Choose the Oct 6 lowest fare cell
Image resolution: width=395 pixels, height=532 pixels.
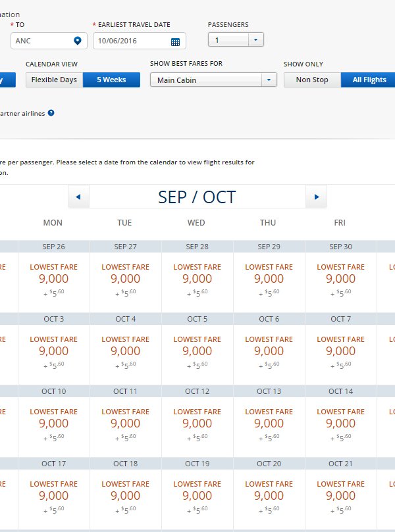coord(269,352)
